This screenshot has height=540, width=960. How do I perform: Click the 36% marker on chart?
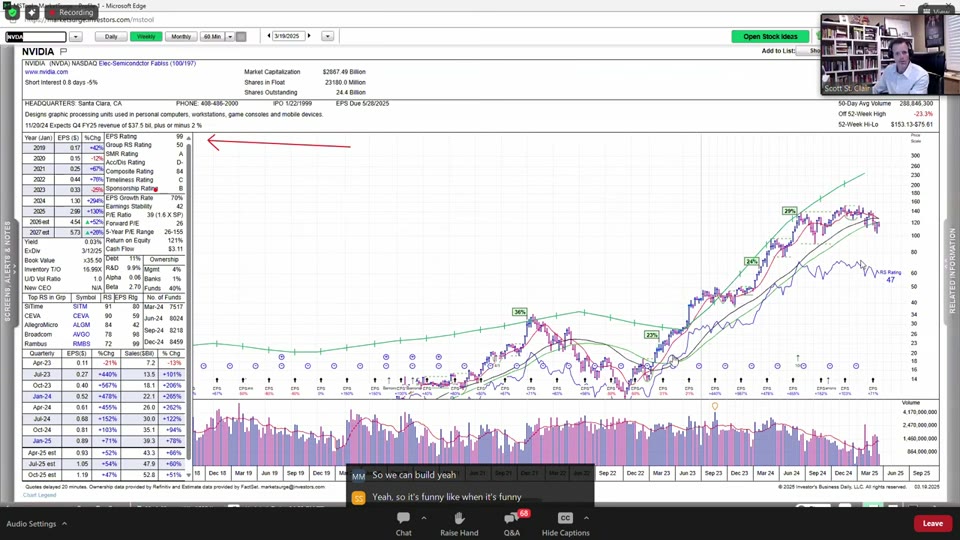tap(519, 312)
